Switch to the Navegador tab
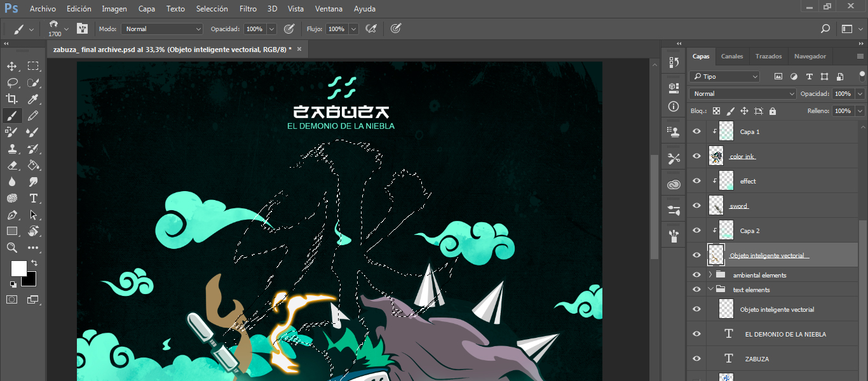 click(x=810, y=57)
